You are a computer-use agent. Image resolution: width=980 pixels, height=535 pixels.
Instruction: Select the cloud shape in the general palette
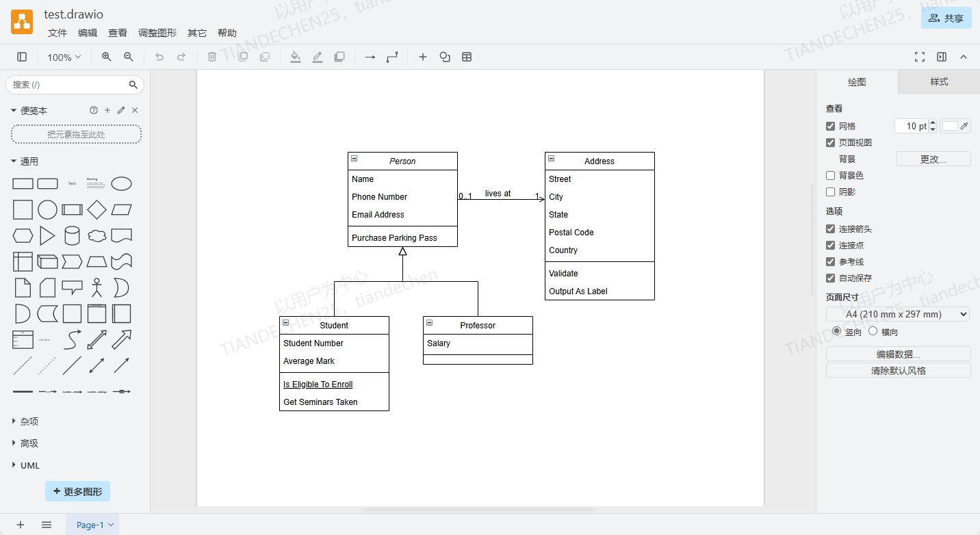[96, 236]
